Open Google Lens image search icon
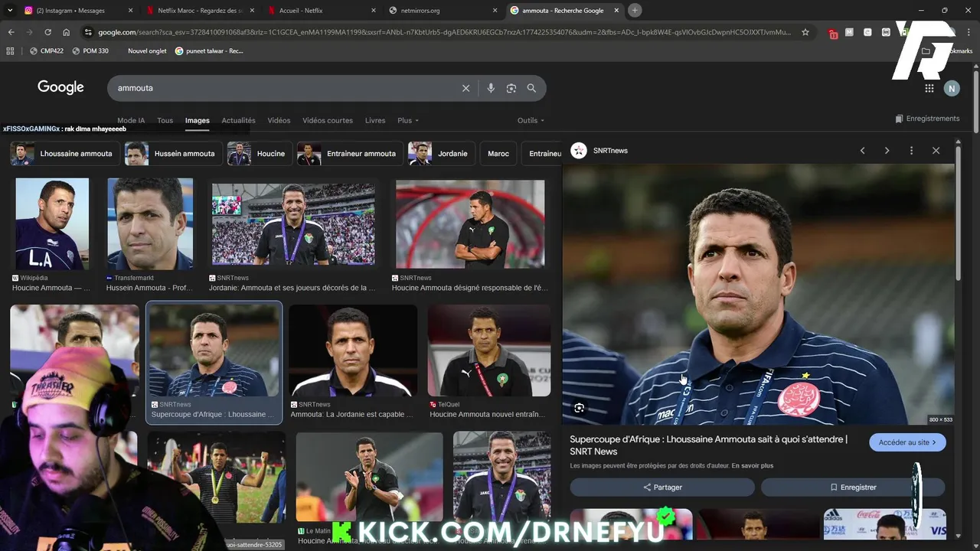This screenshot has width=980, height=551. [x=511, y=88]
